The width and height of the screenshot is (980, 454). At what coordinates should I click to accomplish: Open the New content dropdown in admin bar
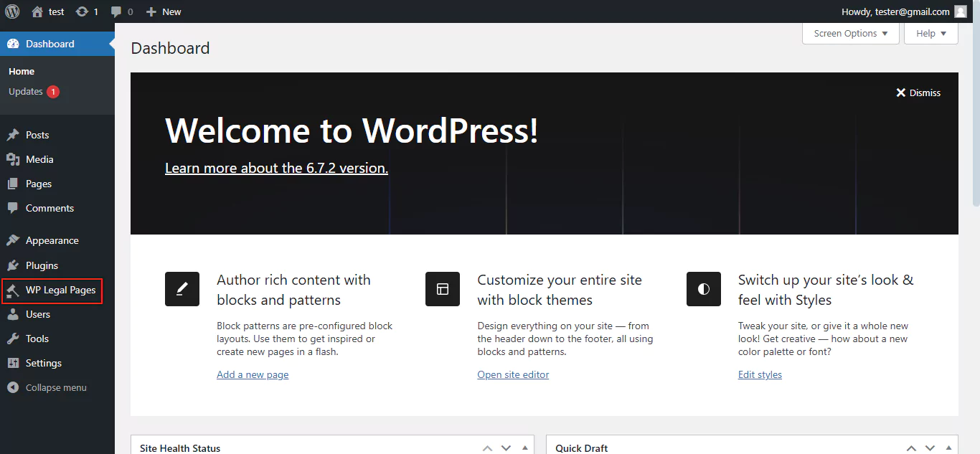click(x=163, y=11)
